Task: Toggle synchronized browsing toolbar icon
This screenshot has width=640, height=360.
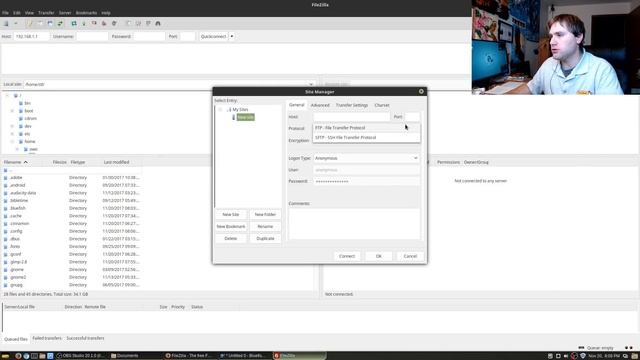Action: click(148, 23)
